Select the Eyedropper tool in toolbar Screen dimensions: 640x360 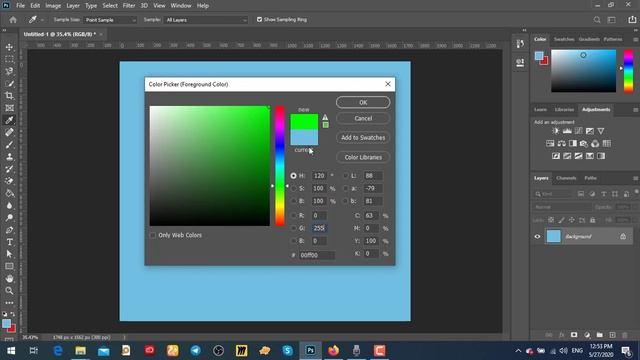coord(9,120)
